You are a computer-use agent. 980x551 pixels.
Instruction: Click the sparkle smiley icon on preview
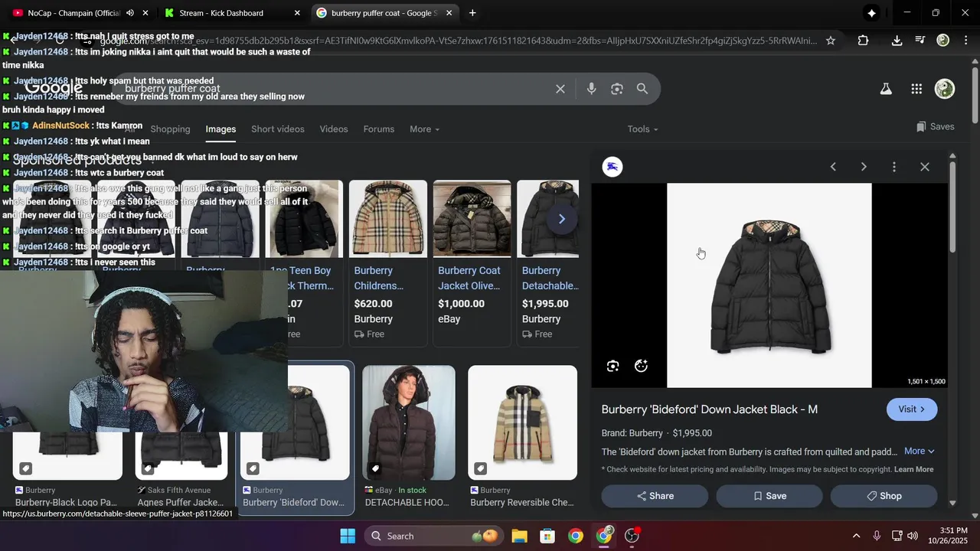(x=642, y=366)
